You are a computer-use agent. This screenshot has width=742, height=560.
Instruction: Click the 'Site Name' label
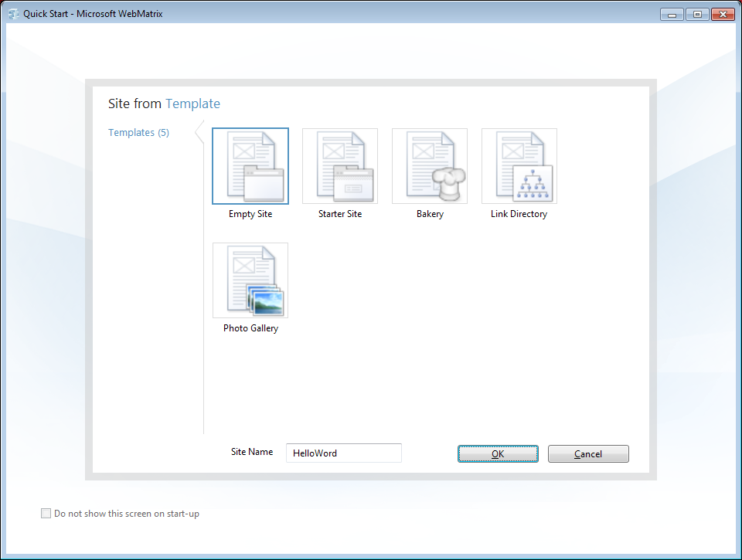click(x=252, y=452)
